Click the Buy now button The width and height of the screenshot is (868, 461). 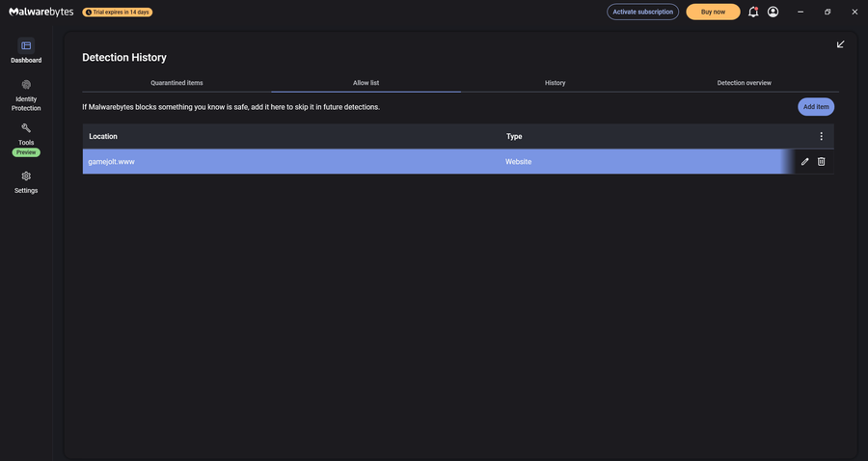713,12
